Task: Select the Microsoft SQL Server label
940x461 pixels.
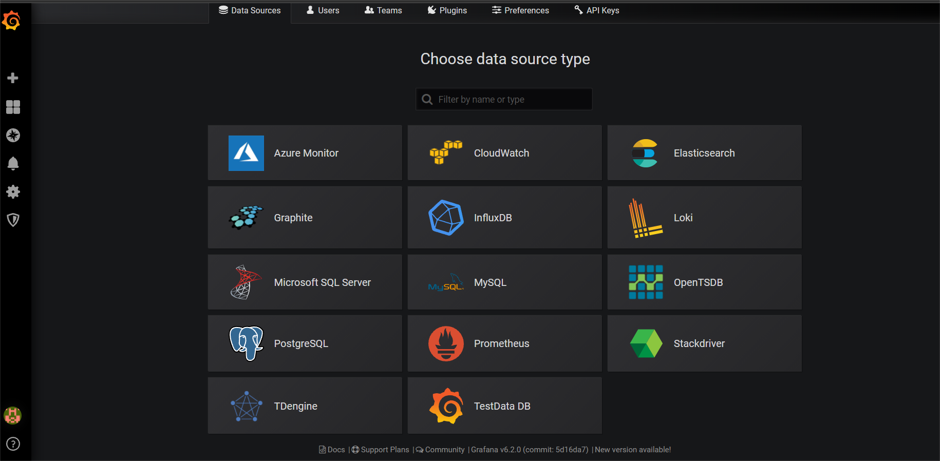Action: (323, 282)
